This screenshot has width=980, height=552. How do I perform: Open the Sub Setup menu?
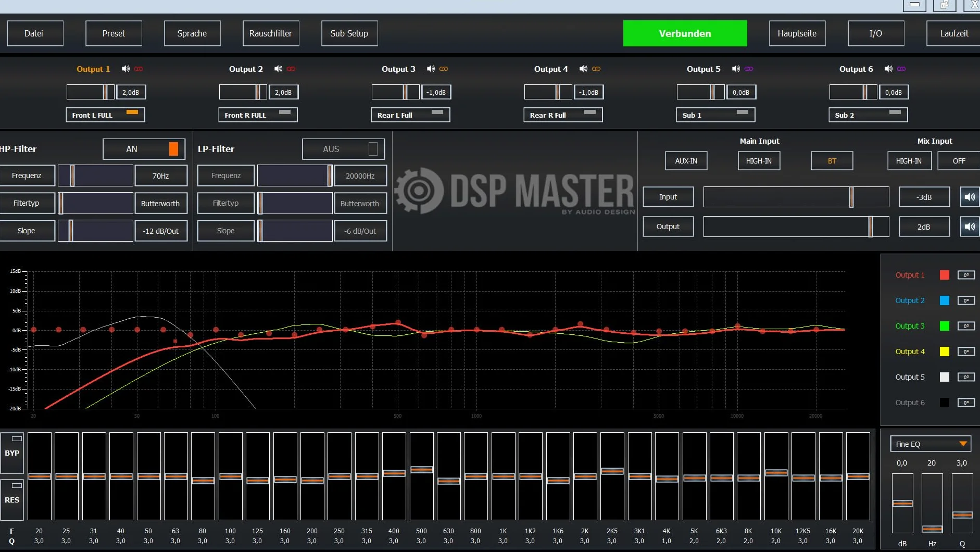coord(349,33)
